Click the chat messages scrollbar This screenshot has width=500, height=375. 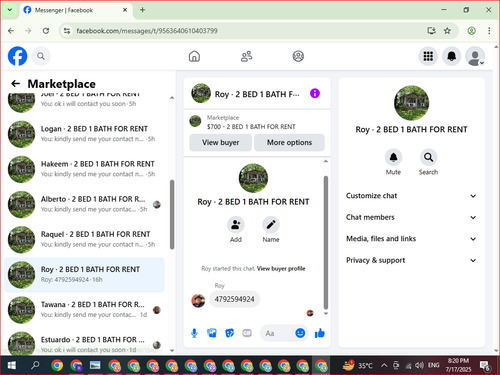(326, 242)
